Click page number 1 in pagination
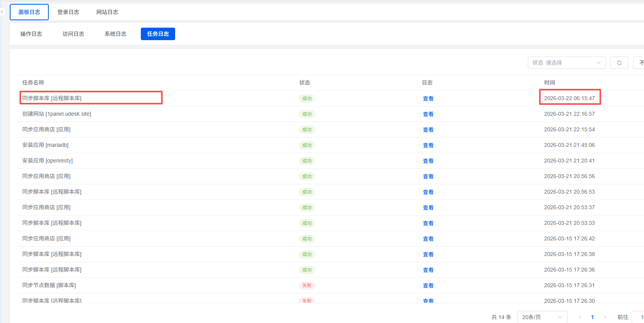Screen dimensions: 644x323 [x=593, y=317]
